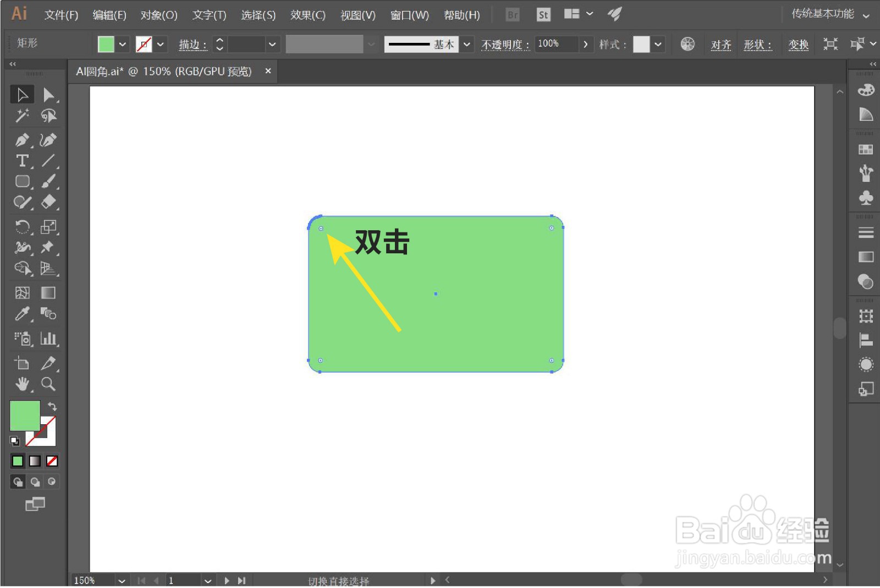
Task: Set paint mode to Gradient
Action: pos(35,461)
